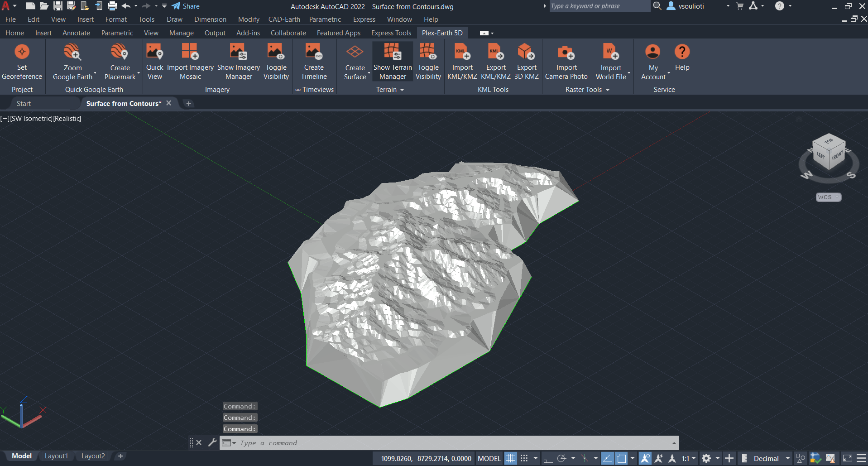Toggle object snap tracking icon

(x=607, y=458)
